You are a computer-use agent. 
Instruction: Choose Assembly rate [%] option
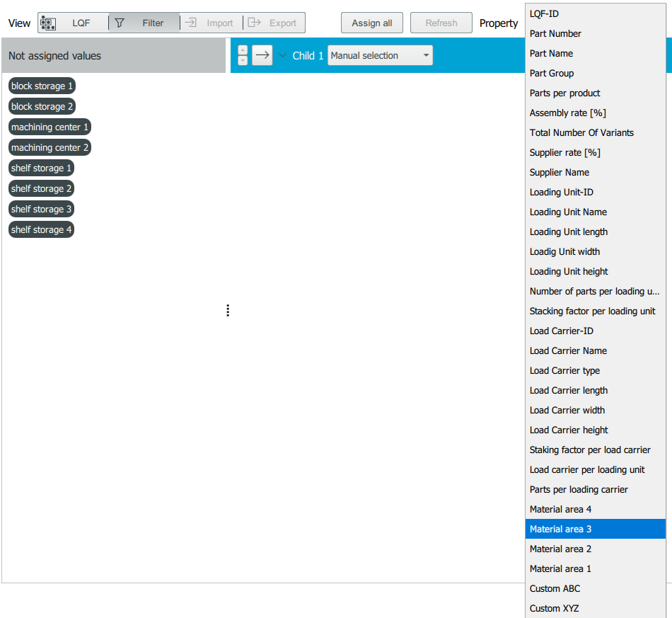click(596, 113)
